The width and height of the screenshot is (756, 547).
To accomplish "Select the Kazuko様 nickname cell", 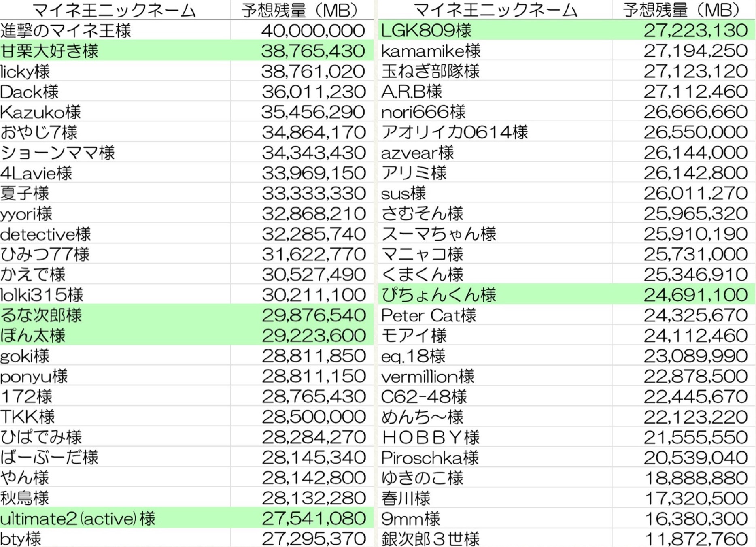I will (x=40, y=112).
